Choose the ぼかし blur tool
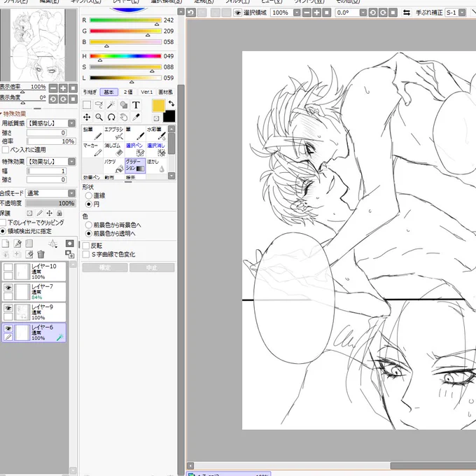Image resolution: width=476 pixels, height=476 pixels. 156,166
